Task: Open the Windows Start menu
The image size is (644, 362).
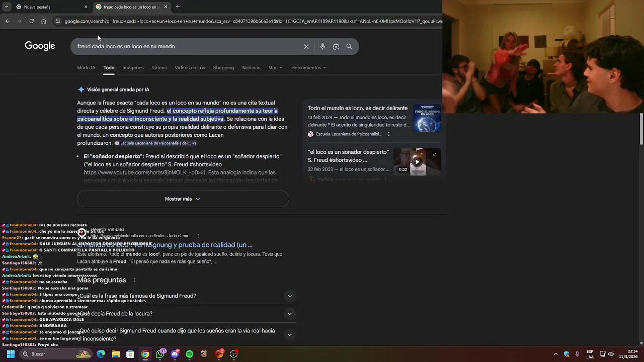Action: tap(11, 354)
